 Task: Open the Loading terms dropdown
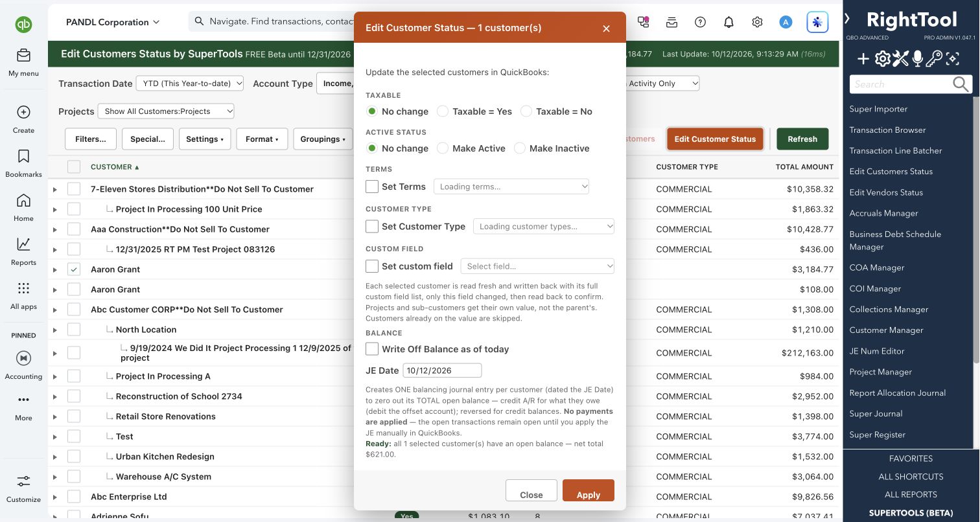[511, 187]
